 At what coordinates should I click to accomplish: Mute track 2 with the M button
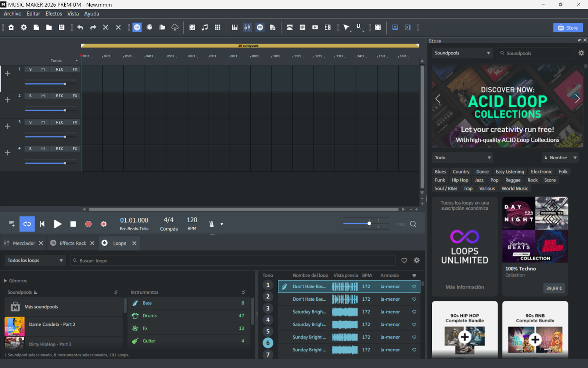pyautogui.click(x=43, y=96)
